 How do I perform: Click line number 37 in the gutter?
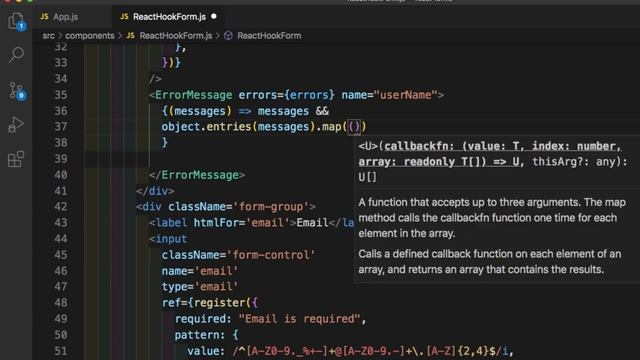61,127
